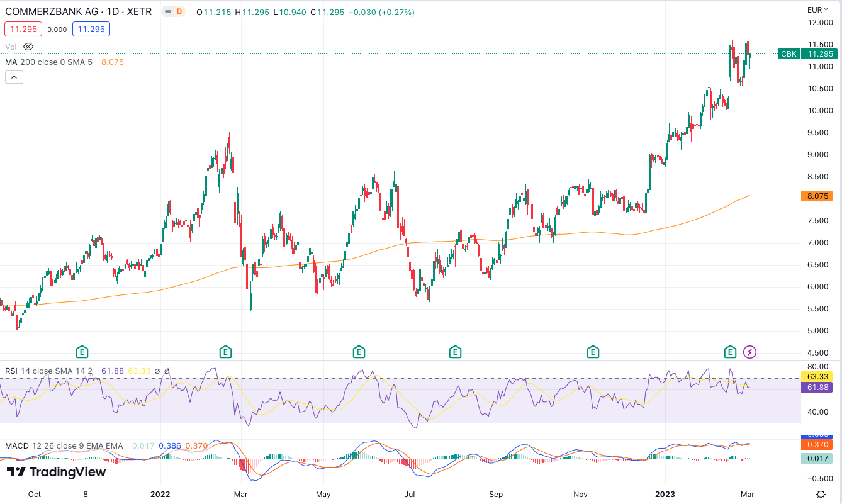This screenshot has height=504, width=842.
Task: Click the TradingView logo
Action: 56,472
